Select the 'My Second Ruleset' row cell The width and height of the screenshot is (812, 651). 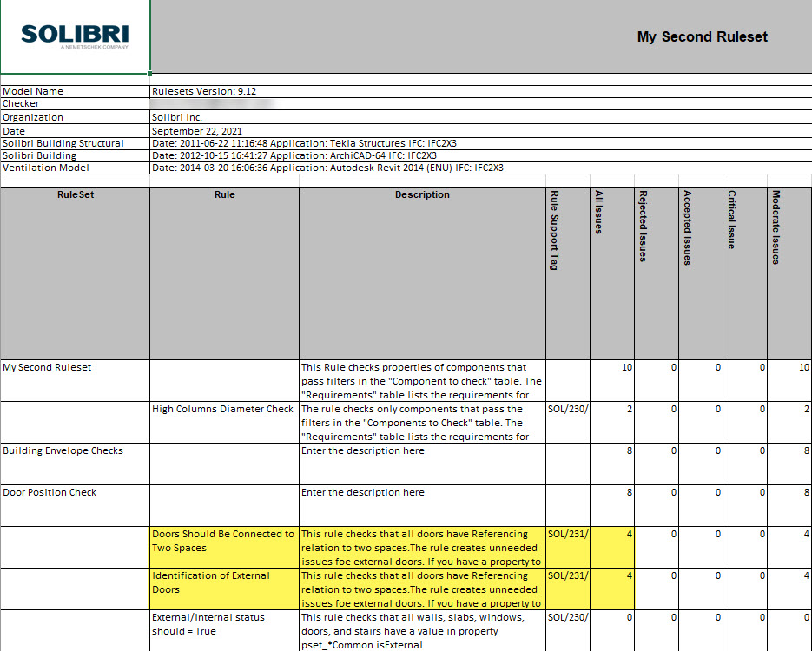click(x=75, y=380)
